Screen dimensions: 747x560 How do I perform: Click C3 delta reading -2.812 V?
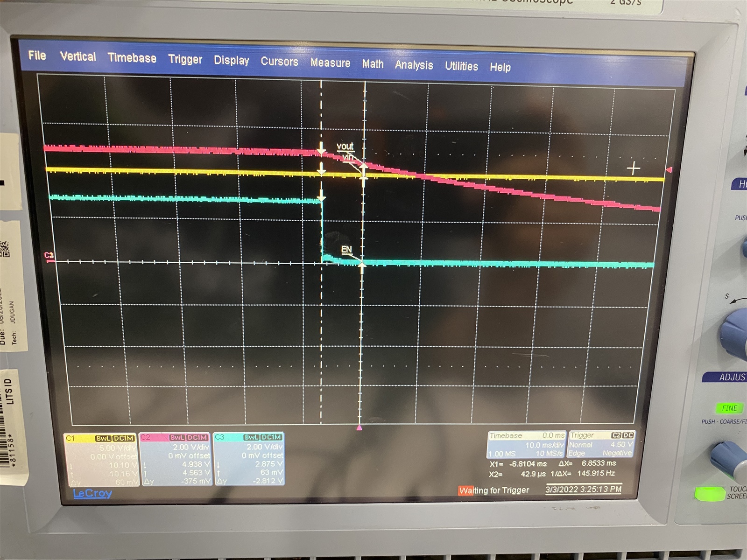(x=268, y=481)
